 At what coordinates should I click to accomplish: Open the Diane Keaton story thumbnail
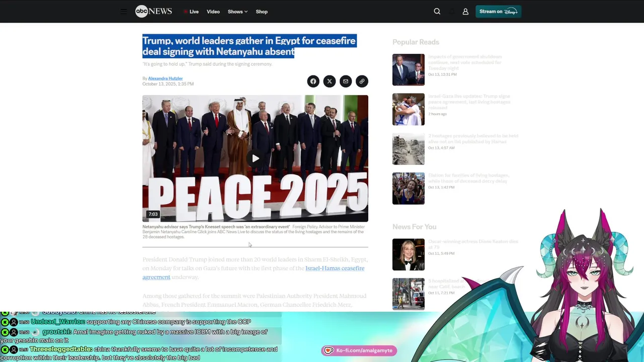pyautogui.click(x=409, y=254)
